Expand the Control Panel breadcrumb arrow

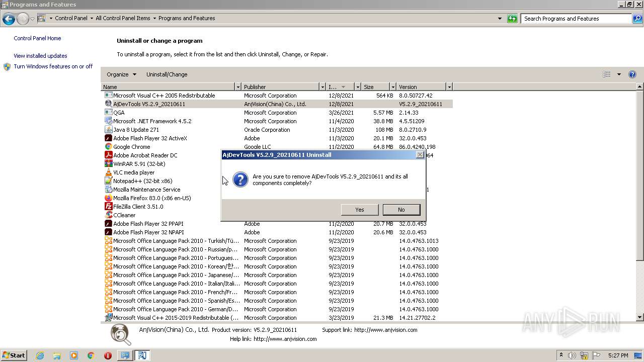(x=92, y=19)
